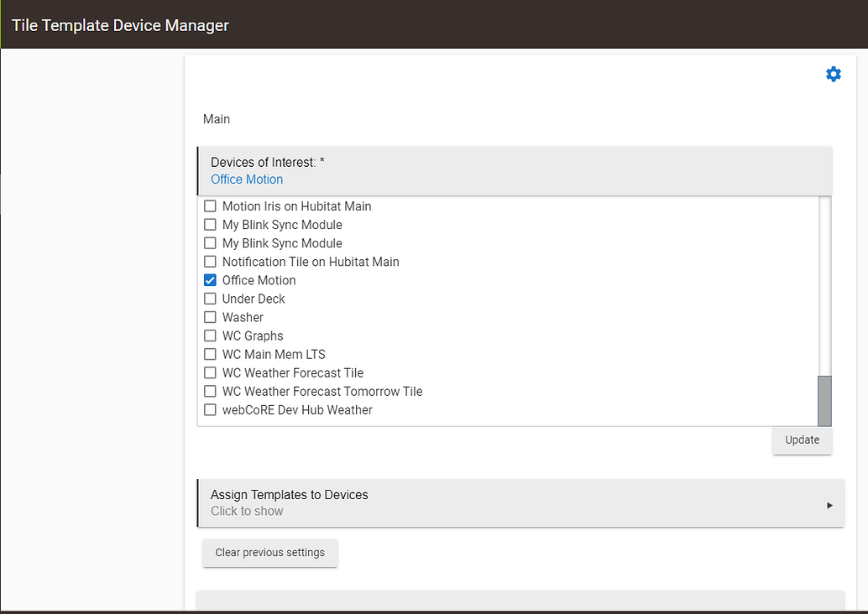Enable the Under Deck device
Screen dimensions: 868x614
click(x=209, y=298)
